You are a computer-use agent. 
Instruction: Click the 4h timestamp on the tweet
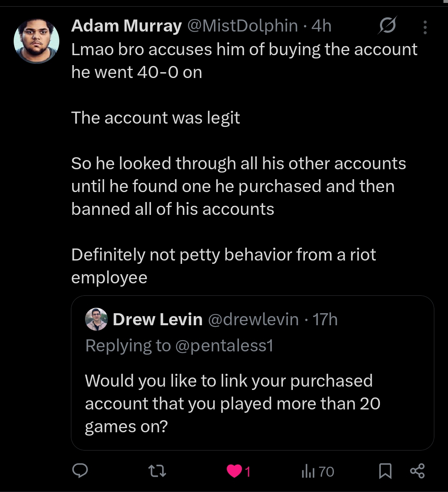321,26
